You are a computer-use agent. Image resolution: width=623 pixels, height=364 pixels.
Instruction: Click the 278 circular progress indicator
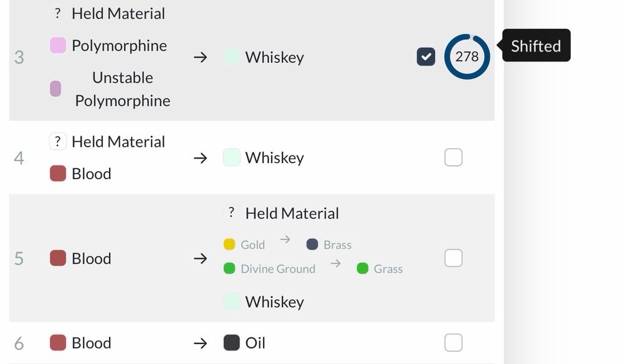coord(467,57)
